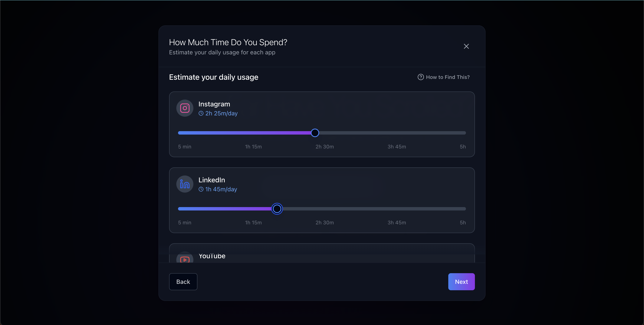
Task: Click the clock icon beside 1h 45m/day
Action: tap(201, 189)
